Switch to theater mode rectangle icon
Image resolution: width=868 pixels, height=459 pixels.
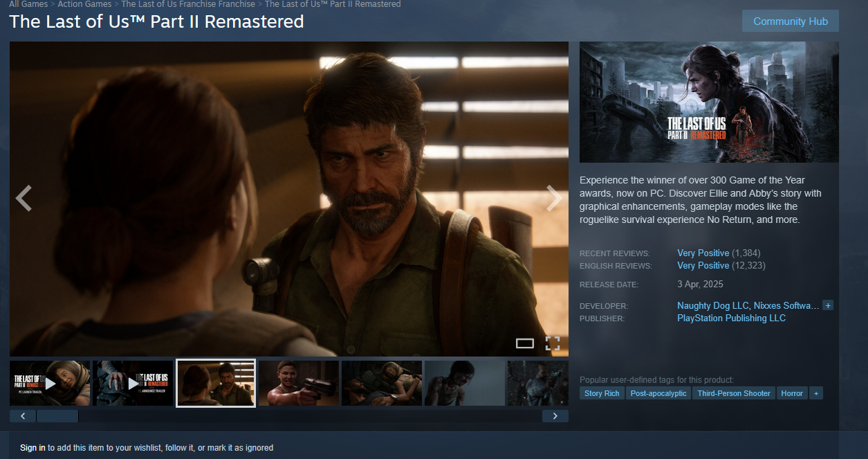coord(525,343)
